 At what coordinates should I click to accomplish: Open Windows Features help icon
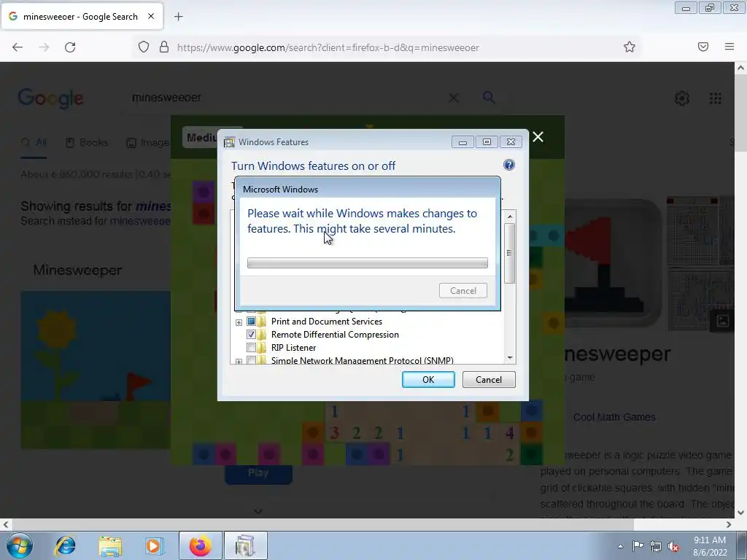pyautogui.click(x=508, y=165)
